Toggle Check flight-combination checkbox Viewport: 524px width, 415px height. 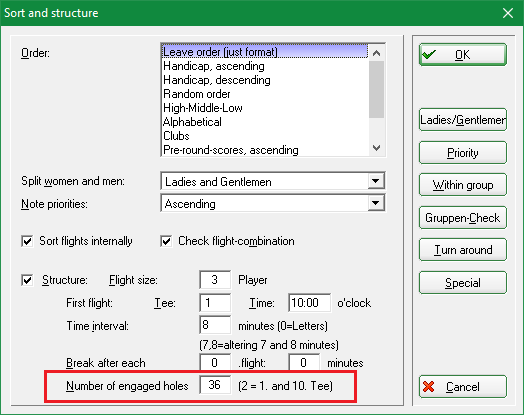(x=166, y=241)
